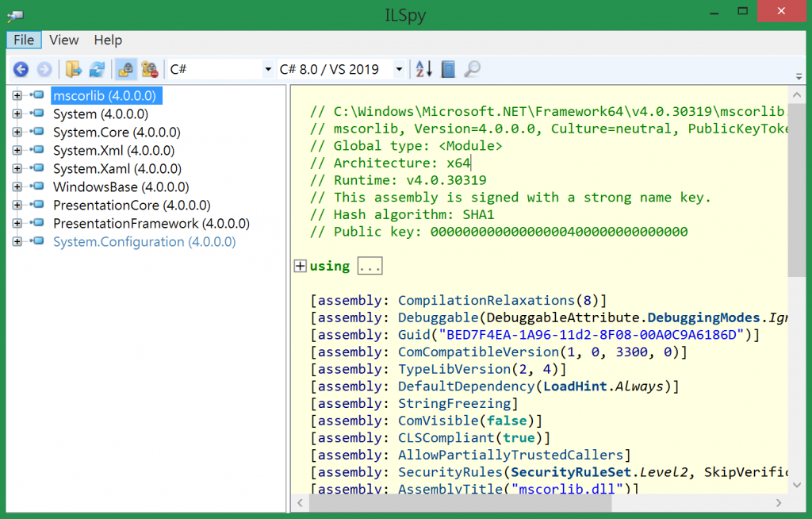
Task: Select PresentationFramework (4.0.0.0) assembly
Action: pyautogui.click(x=151, y=224)
